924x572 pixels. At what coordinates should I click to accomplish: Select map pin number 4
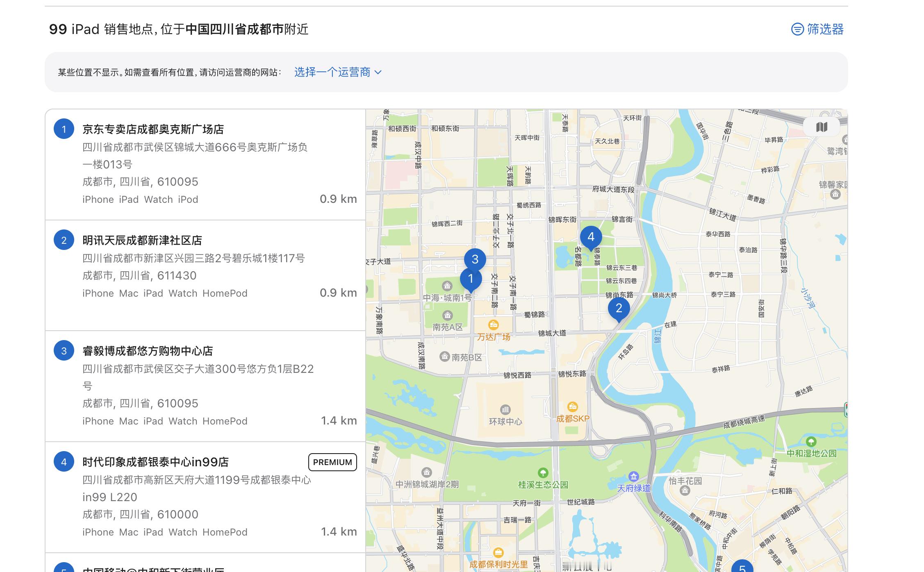[x=591, y=238]
